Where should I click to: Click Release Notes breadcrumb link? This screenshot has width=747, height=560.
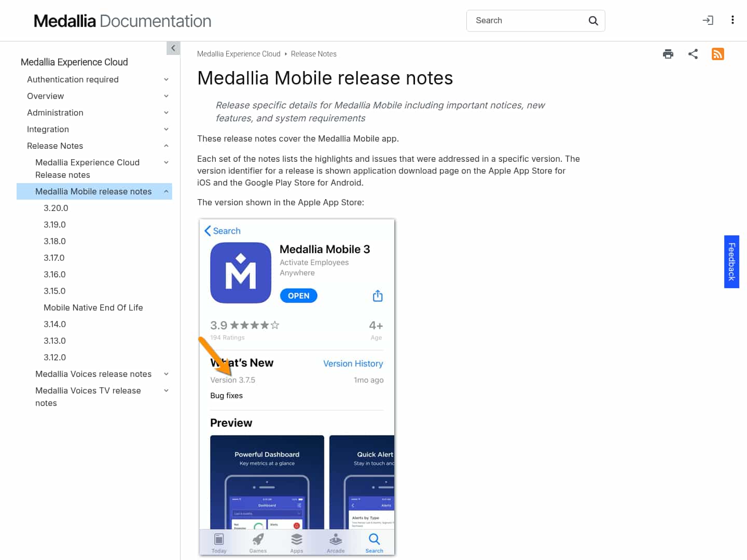click(314, 54)
